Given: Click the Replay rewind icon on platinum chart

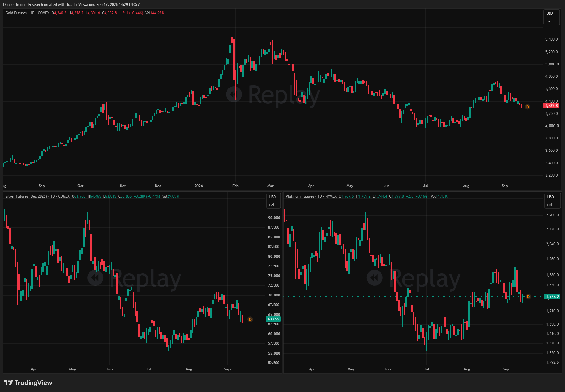Looking at the screenshot, I should [x=375, y=278].
